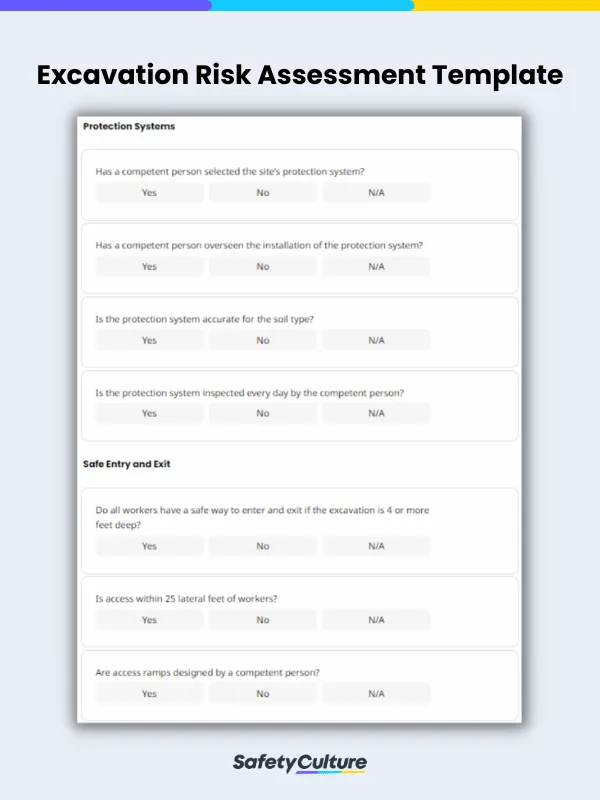Select Yes for access ramps designed by competent person
This screenshot has width=600, height=800.
[x=149, y=694]
